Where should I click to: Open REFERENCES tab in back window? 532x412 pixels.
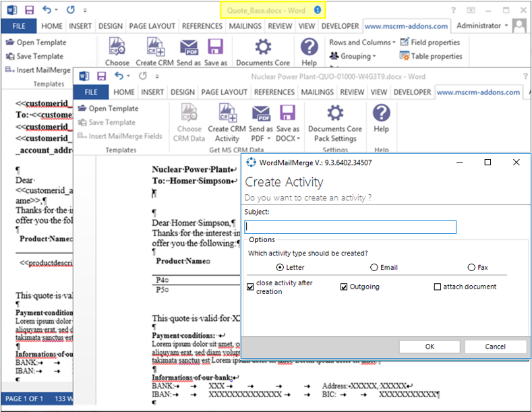click(202, 26)
